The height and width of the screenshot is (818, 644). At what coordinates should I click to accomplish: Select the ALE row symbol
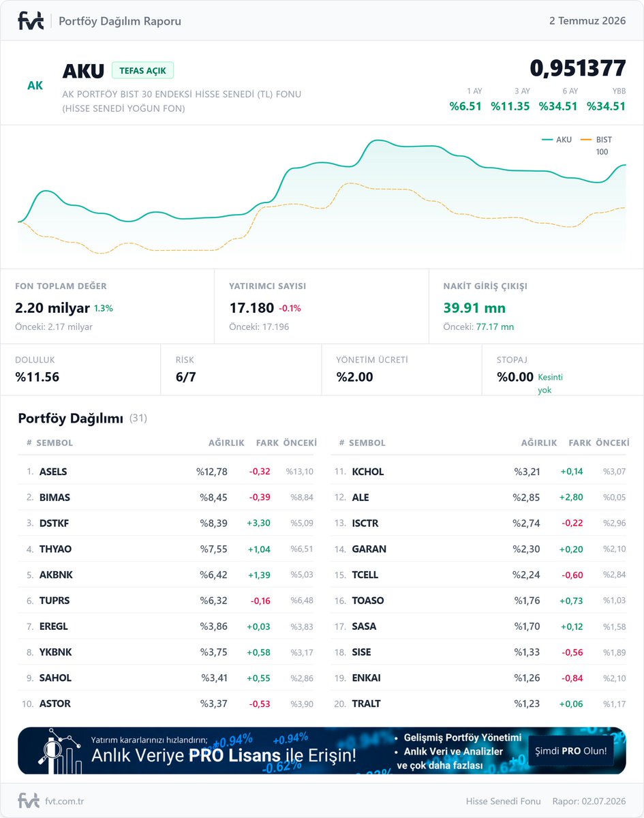(361, 498)
